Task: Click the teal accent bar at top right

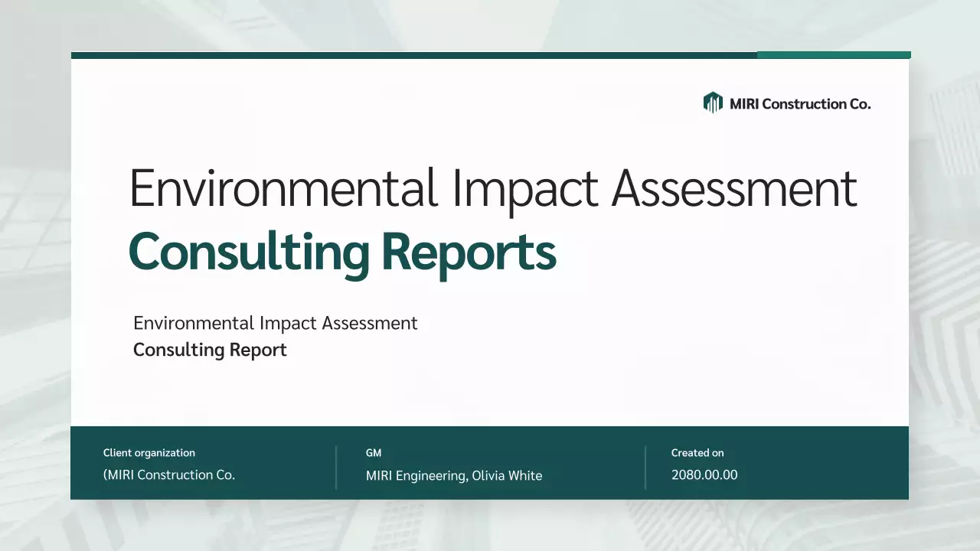Action: point(834,54)
